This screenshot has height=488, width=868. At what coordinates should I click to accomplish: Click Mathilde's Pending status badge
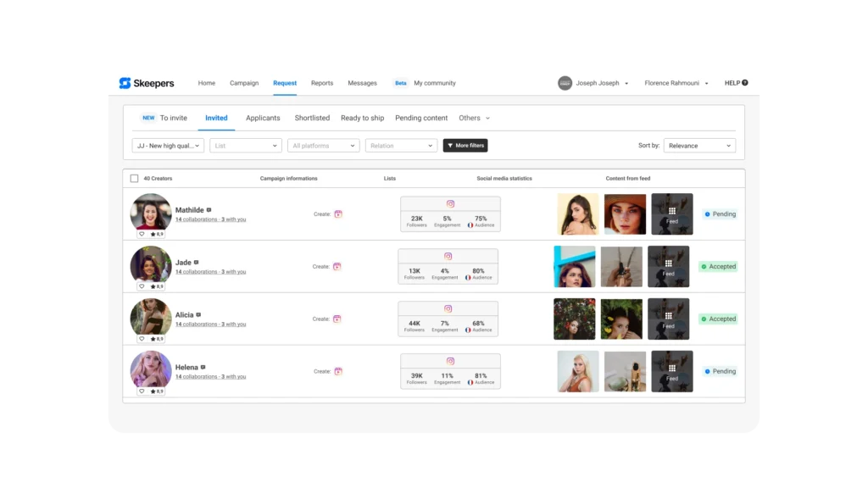tap(721, 214)
